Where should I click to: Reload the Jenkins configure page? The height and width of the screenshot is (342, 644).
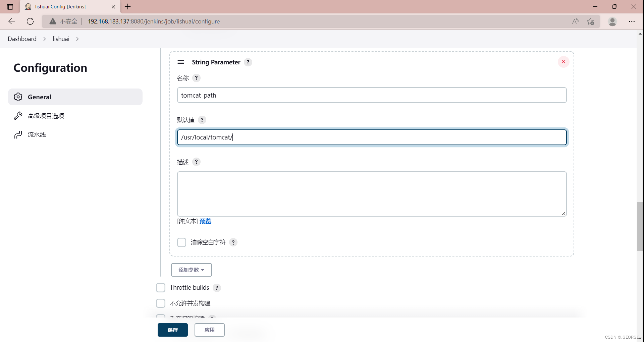click(30, 21)
